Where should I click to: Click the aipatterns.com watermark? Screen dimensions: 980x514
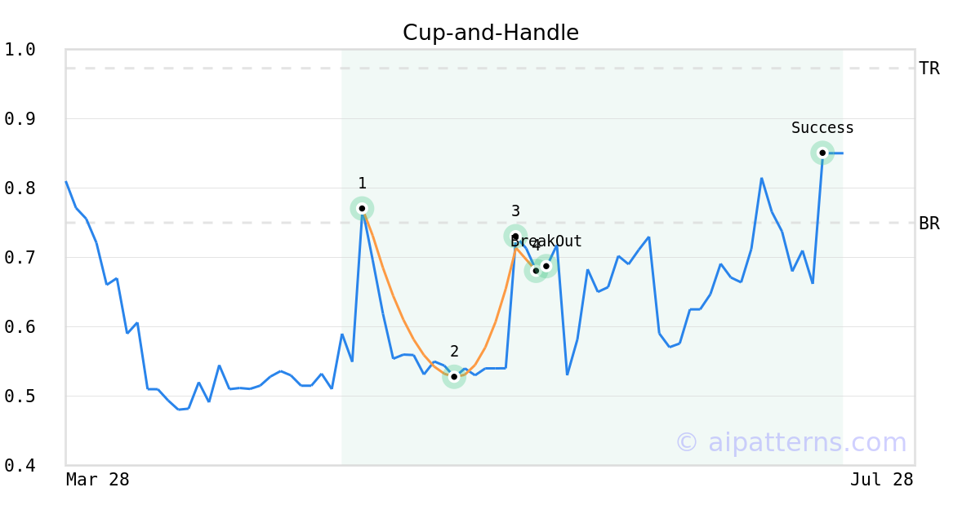[791, 442]
